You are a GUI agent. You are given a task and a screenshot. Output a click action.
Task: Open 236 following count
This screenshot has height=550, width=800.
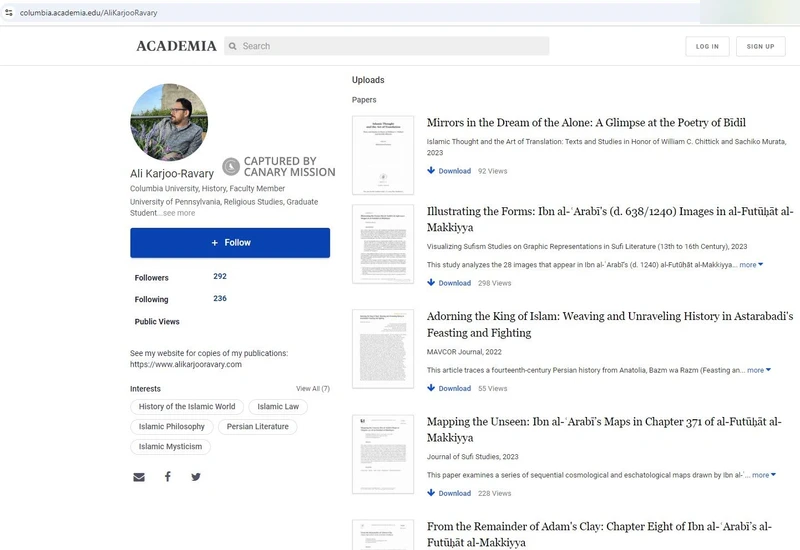pos(220,298)
